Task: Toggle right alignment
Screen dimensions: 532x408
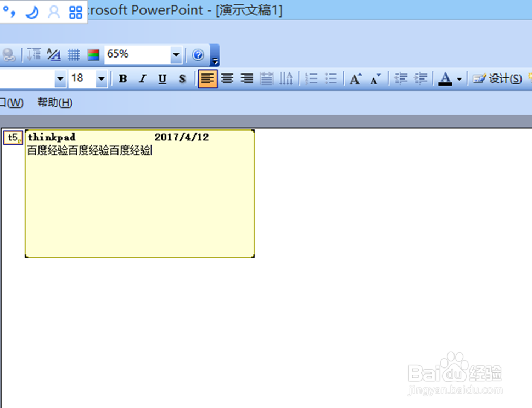Action: (x=247, y=78)
